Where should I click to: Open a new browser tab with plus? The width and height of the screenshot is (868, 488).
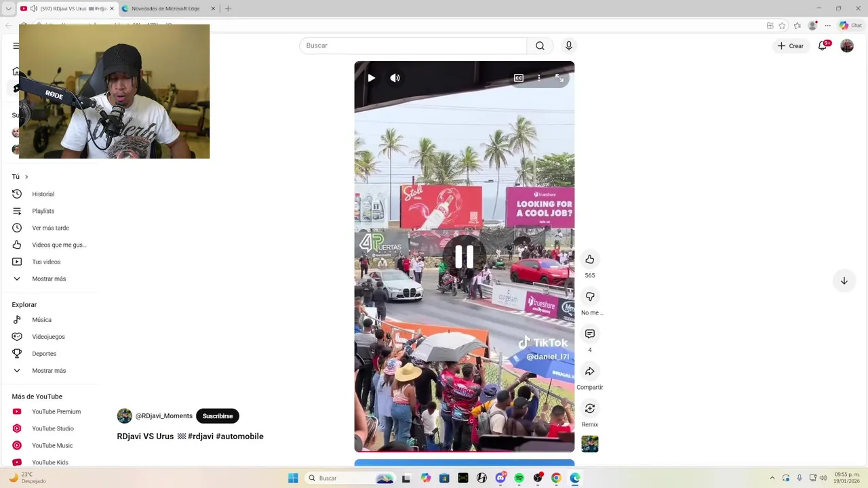228,9
